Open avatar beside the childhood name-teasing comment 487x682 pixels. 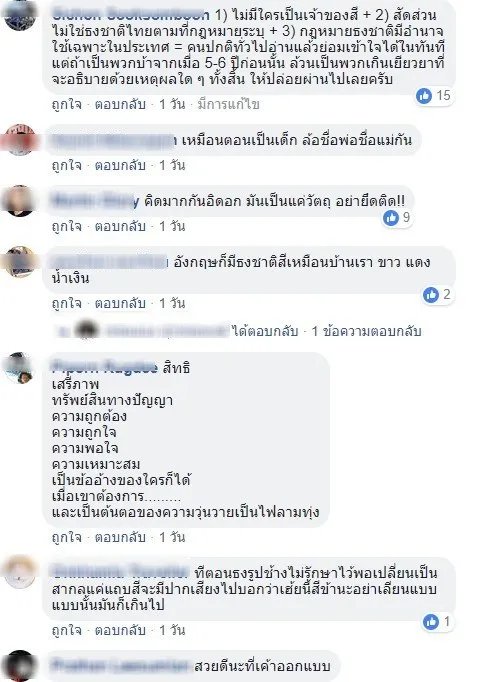[x=20, y=140]
